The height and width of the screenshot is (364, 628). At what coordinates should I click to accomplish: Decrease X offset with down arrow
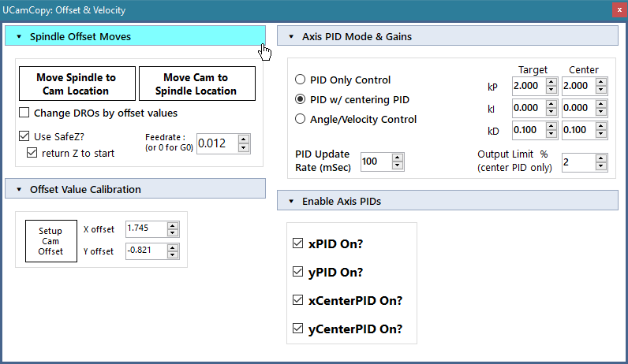click(x=173, y=232)
